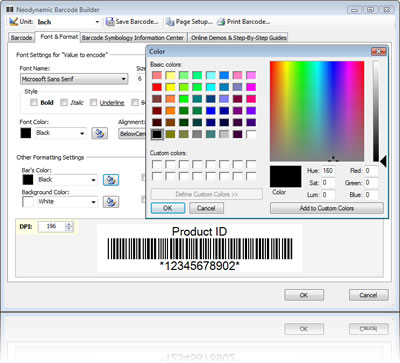The height and width of the screenshot is (363, 400).
Task: Click the Save Barcode toolbar icon
Action: [x=110, y=22]
